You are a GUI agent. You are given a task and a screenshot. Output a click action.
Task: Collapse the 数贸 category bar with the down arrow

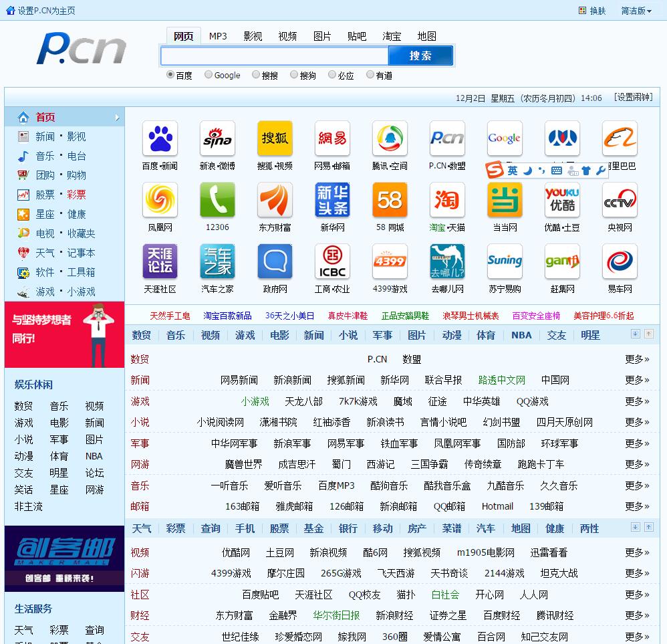[x=635, y=334]
